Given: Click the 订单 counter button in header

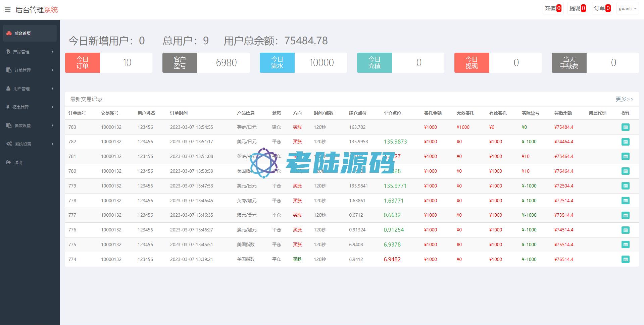Looking at the screenshot, I should [x=602, y=8].
